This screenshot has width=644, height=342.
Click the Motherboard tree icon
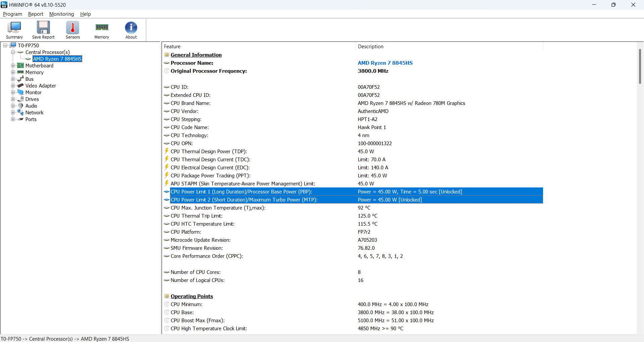click(20, 65)
